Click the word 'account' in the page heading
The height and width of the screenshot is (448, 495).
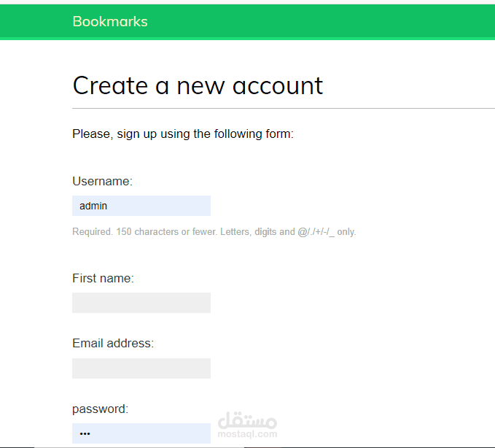tap(278, 85)
